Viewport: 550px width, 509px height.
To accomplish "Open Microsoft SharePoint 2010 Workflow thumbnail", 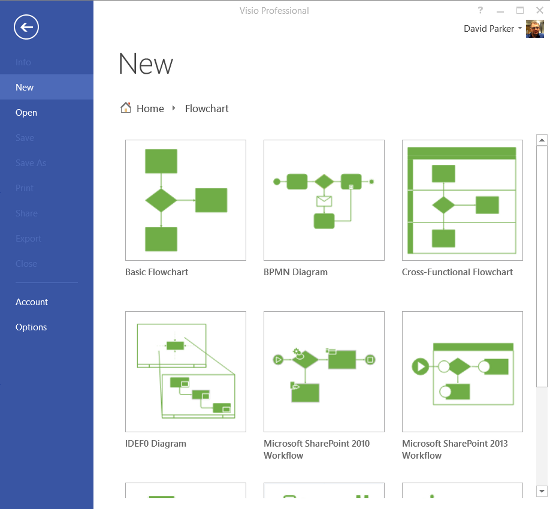I will (x=324, y=371).
